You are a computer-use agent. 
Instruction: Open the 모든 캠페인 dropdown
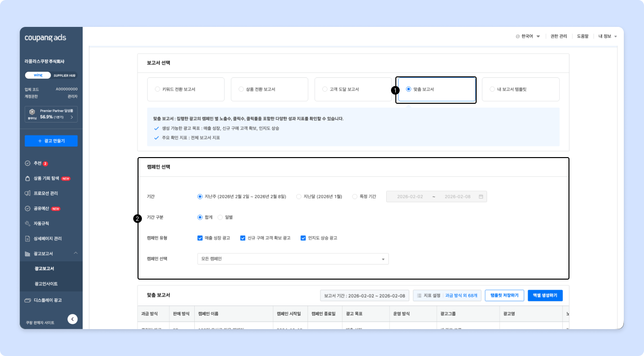292,259
